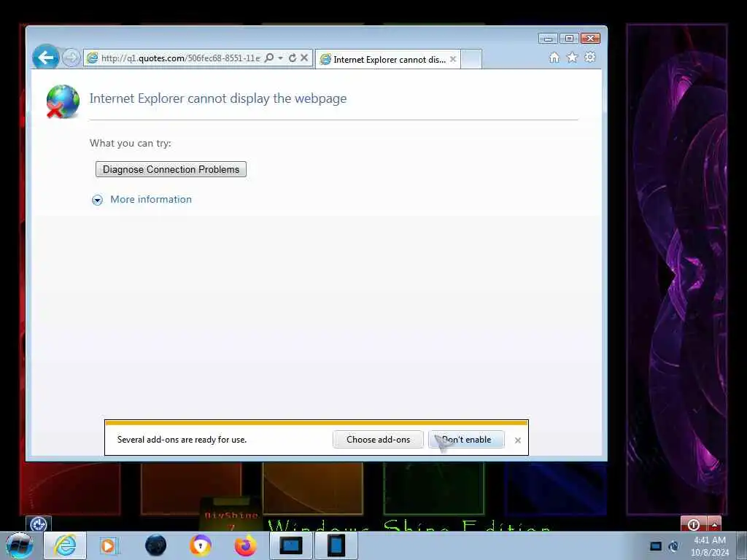Expand the arrow beside the power gadget
The height and width of the screenshot is (560, 747).
714,524
